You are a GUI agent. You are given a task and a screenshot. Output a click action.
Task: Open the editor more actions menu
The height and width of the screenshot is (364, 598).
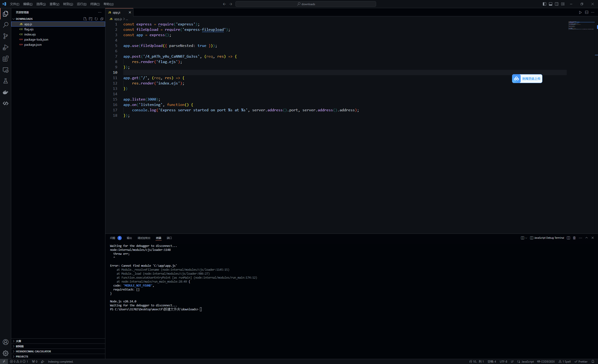click(x=593, y=12)
